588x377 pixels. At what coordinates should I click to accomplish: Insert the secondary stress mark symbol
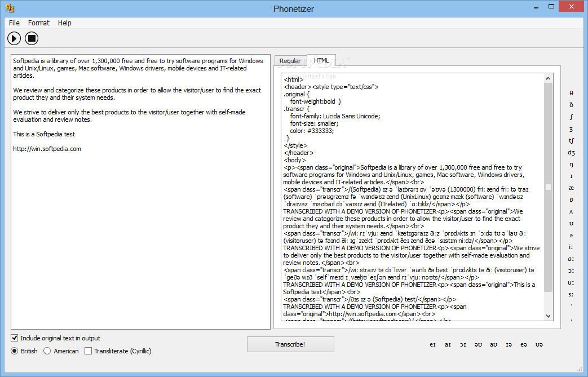click(571, 321)
